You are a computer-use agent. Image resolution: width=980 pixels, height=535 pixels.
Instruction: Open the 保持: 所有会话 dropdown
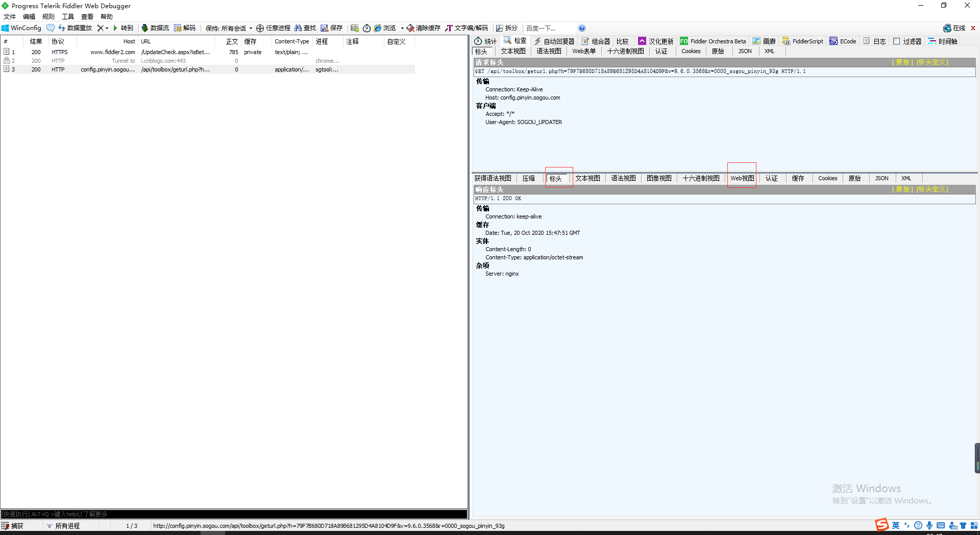point(229,28)
